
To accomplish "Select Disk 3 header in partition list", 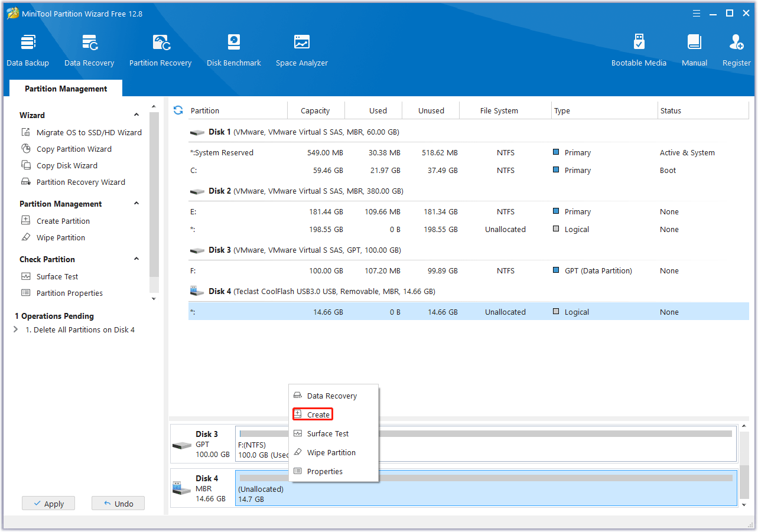I will (x=469, y=250).
